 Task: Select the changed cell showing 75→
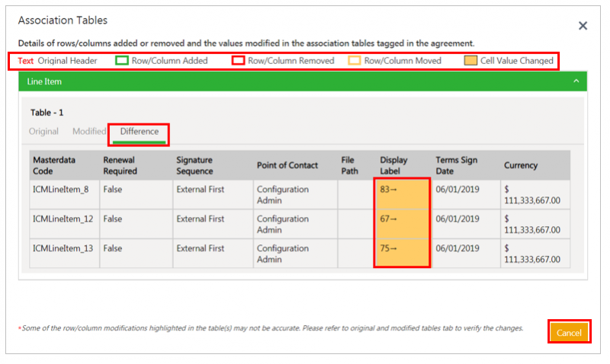coord(402,254)
